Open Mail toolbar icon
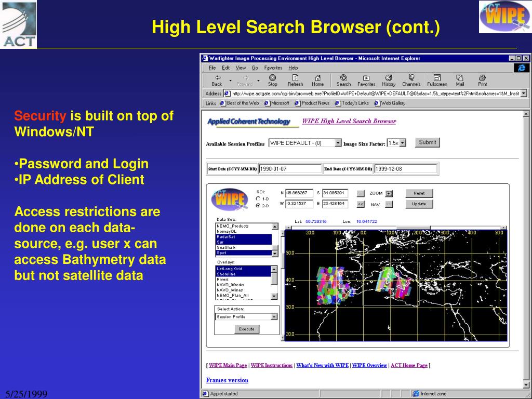The width and height of the screenshot is (532, 399). click(x=460, y=81)
